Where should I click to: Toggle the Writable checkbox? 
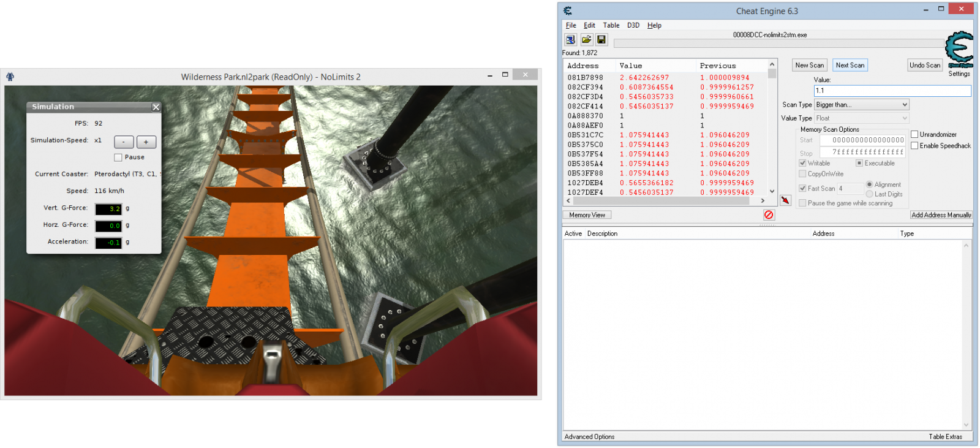point(802,163)
